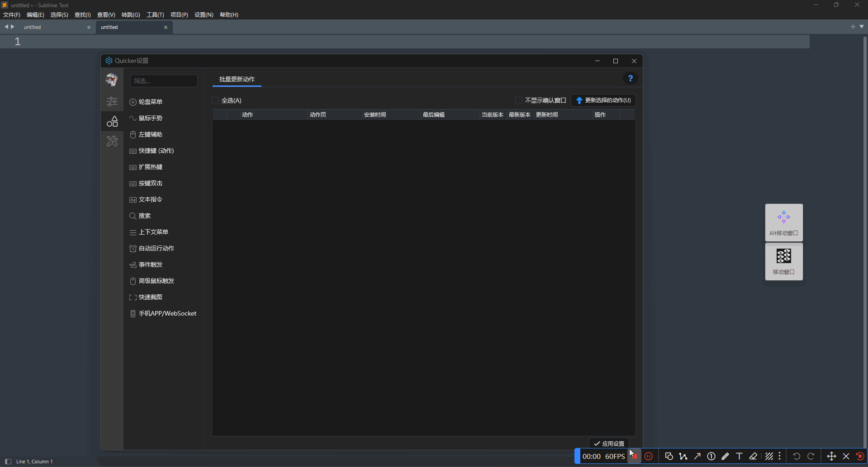Click the 应用设置 button
This screenshot has height=467, width=868.
click(609, 443)
